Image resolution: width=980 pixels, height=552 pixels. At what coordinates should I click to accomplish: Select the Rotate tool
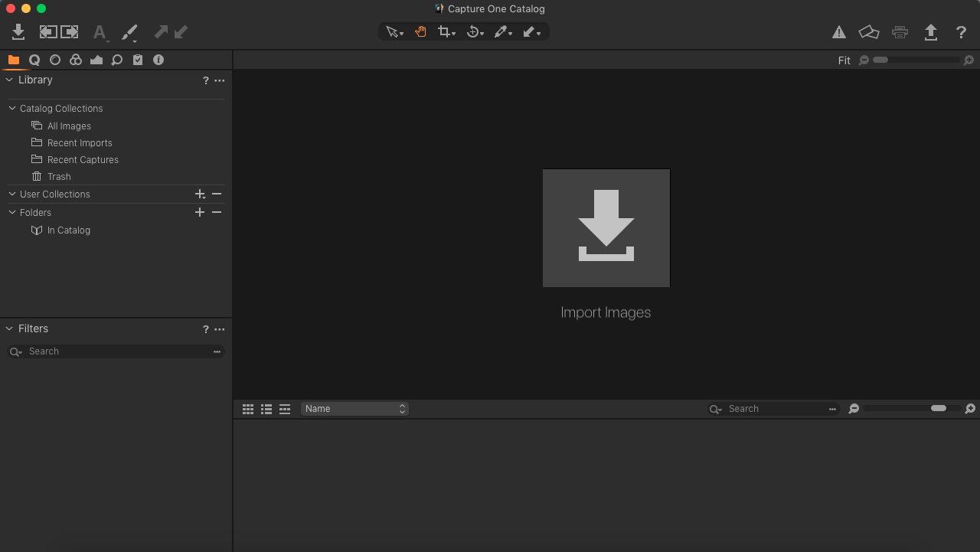pyautogui.click(x=473, y=31)
